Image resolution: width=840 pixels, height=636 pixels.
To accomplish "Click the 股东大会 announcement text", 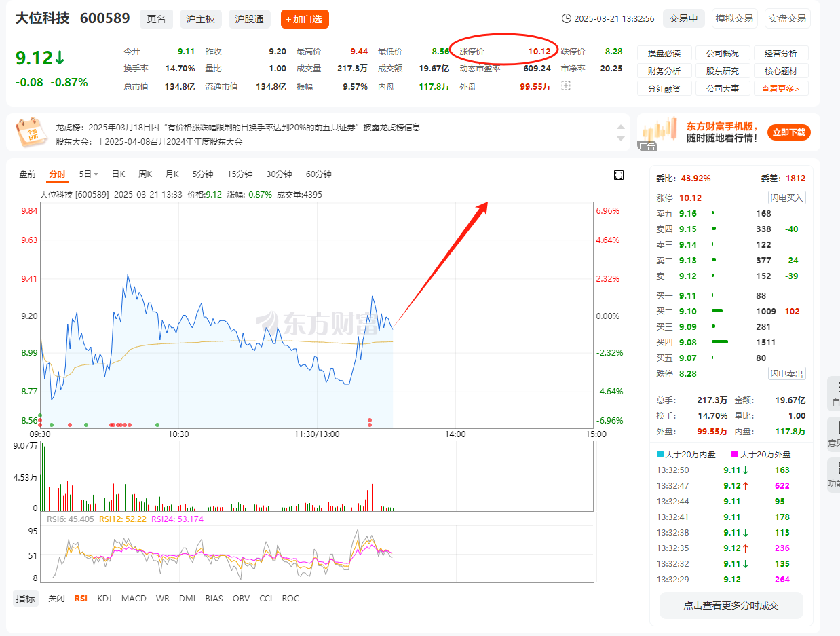I will [x=149, y=142].
